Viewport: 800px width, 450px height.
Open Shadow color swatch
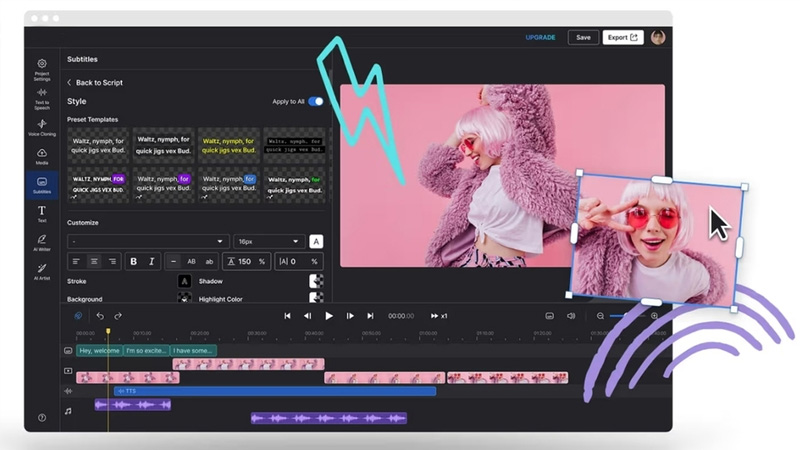tap(316, 281)
